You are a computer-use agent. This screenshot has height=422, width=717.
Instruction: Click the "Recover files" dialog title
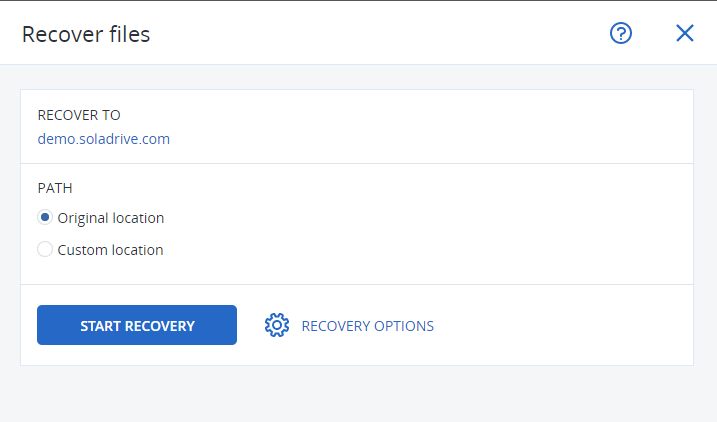coord(86,34)
